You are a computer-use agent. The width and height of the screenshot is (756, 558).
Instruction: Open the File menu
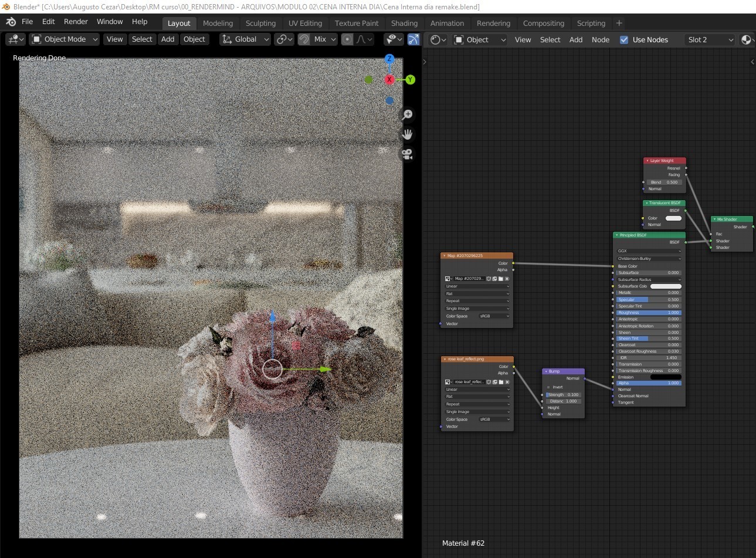pos(28,22)
